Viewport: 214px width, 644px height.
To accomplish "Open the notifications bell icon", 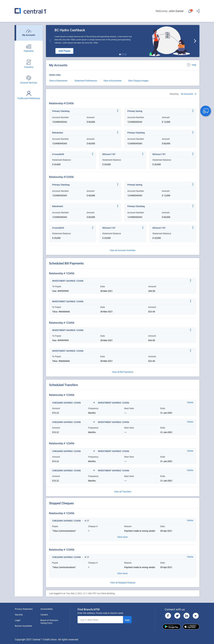I will (190, 11).
